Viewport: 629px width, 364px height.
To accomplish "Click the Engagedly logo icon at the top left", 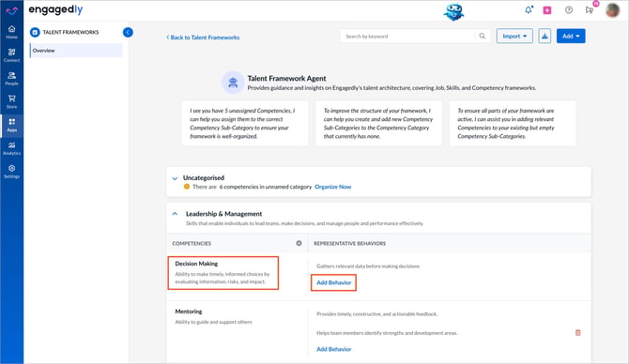I will [x=11, y=10].
